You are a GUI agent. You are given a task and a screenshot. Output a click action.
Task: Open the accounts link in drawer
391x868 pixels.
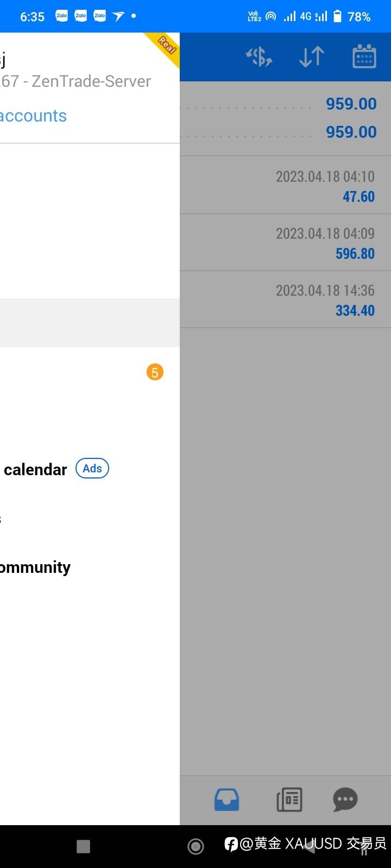pos(34,116)
